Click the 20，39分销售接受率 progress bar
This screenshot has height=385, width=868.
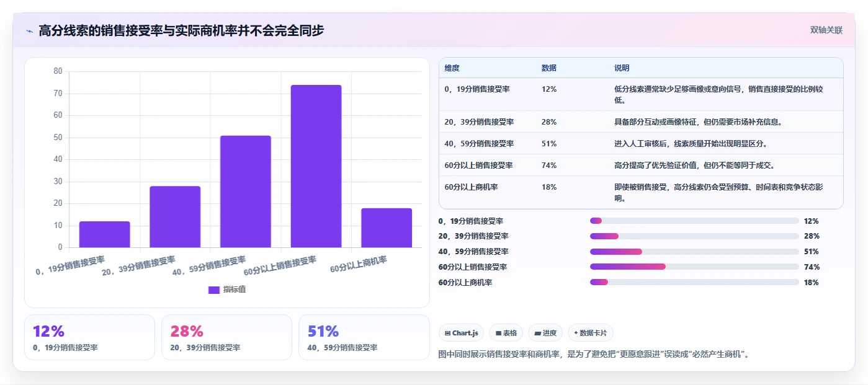click(694, 236)
